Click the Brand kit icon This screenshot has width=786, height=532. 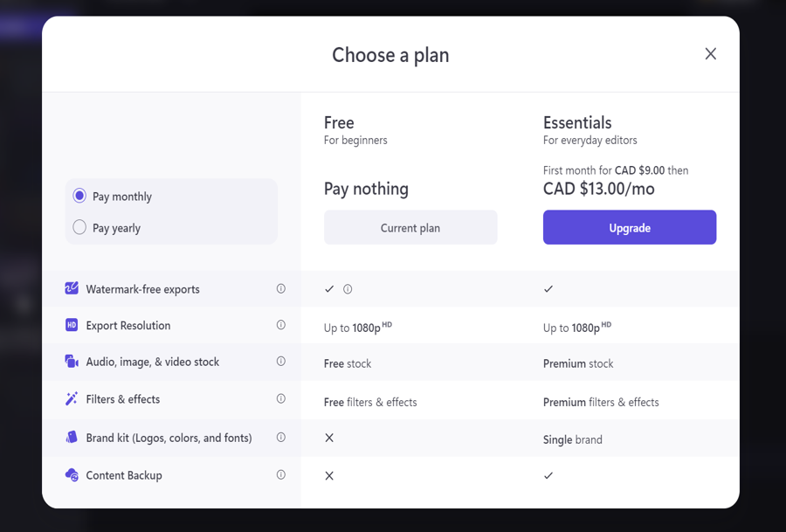click(72, 438)
